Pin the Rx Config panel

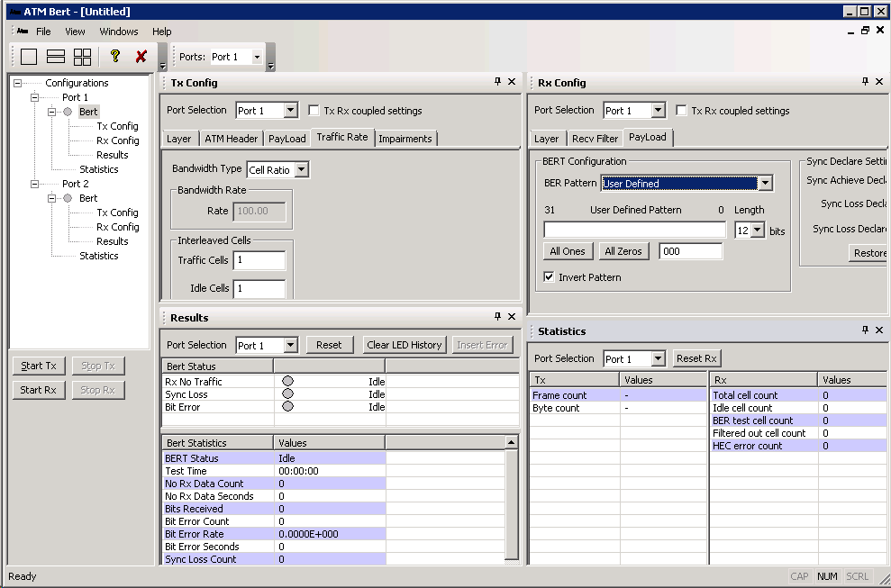tap(866, 82)
